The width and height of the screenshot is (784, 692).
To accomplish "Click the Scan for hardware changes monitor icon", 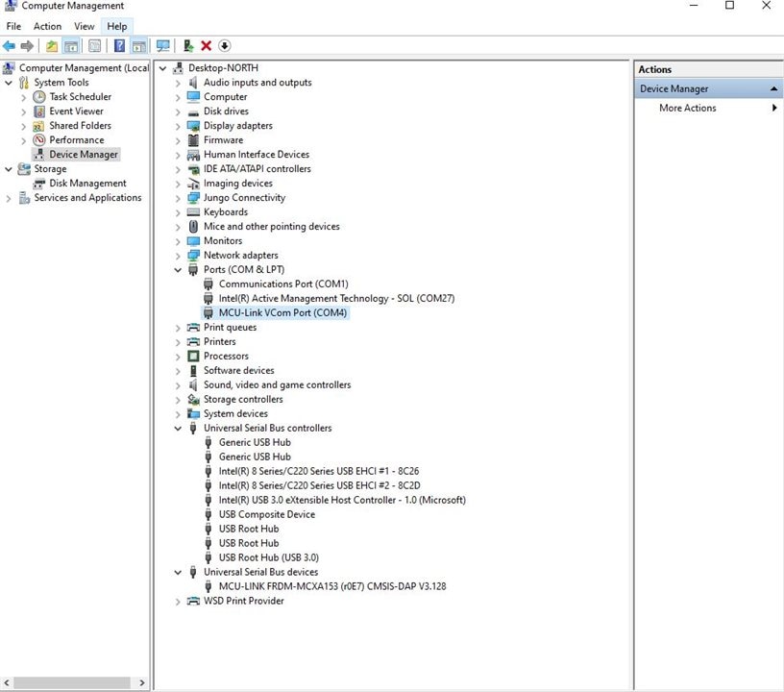I will click(x=163, y=46).
